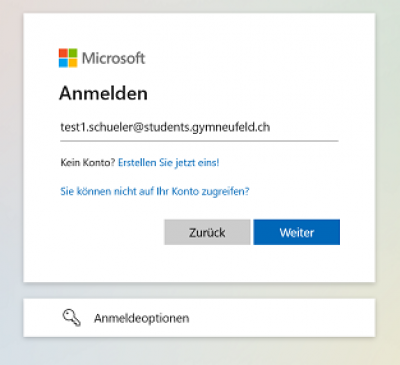Click the blank area of the sign-in card below Weiter
Screen dimensions: 400x365
pos(199,263)
